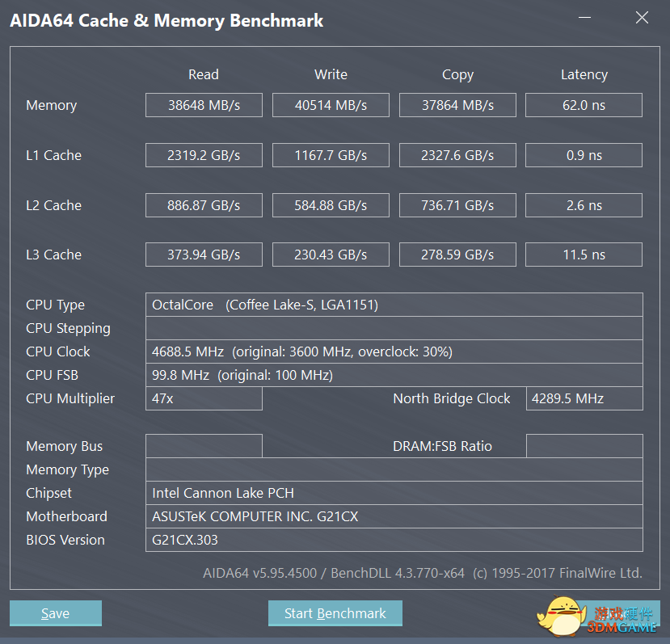Click L1 Cache write 1167.7 GB/s field
Viewport: 670px width, 644px height.
coord(331,155)
